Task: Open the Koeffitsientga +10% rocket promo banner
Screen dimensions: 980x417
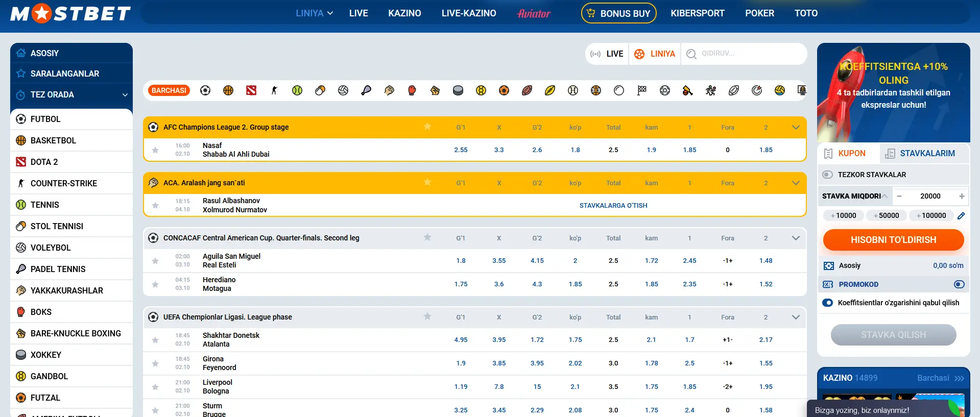Action: [x=893, y=92]
